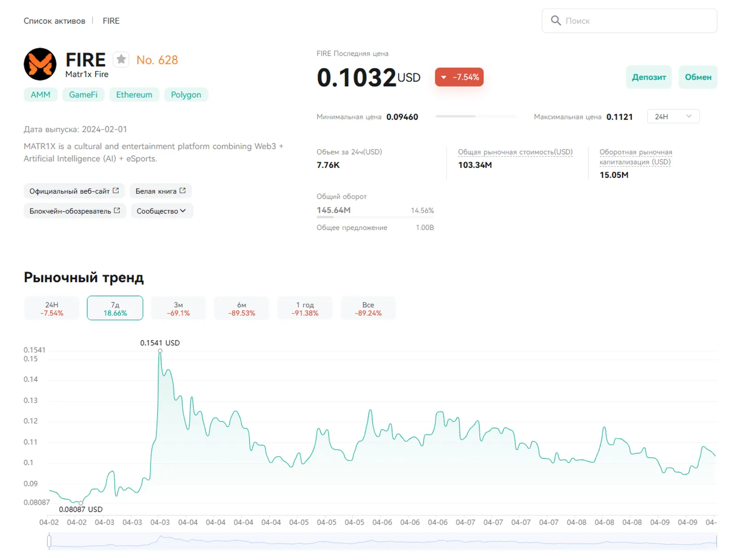Switch chart to 24H tab
Screen dimensions: 736x560
tap(52, 308)
